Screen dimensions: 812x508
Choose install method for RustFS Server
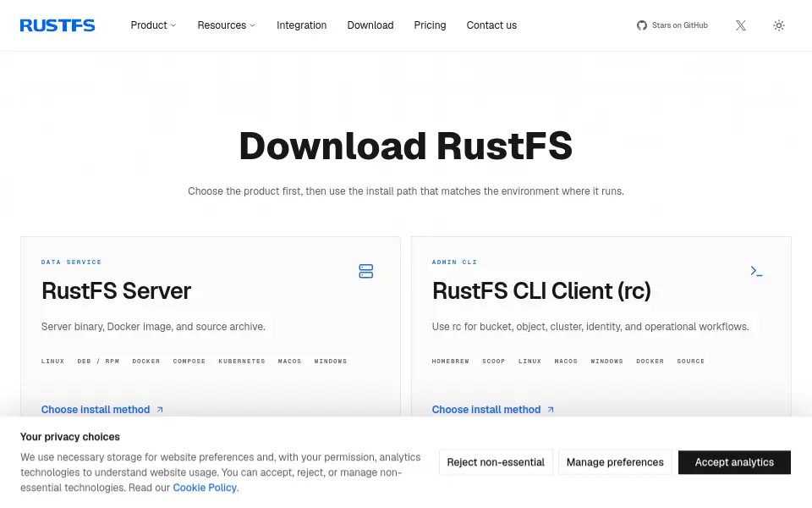tap(96, 410)
